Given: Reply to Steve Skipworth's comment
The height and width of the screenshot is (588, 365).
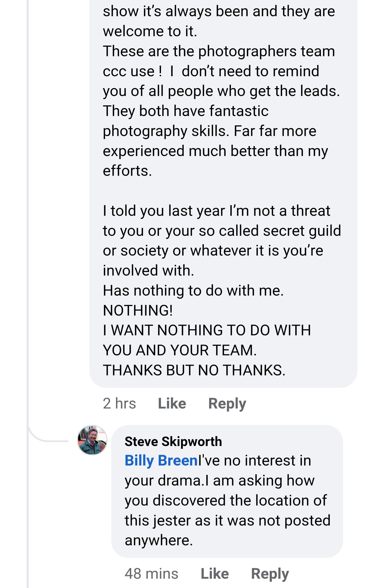Looking at the screenshot, I should pos(270,574).
